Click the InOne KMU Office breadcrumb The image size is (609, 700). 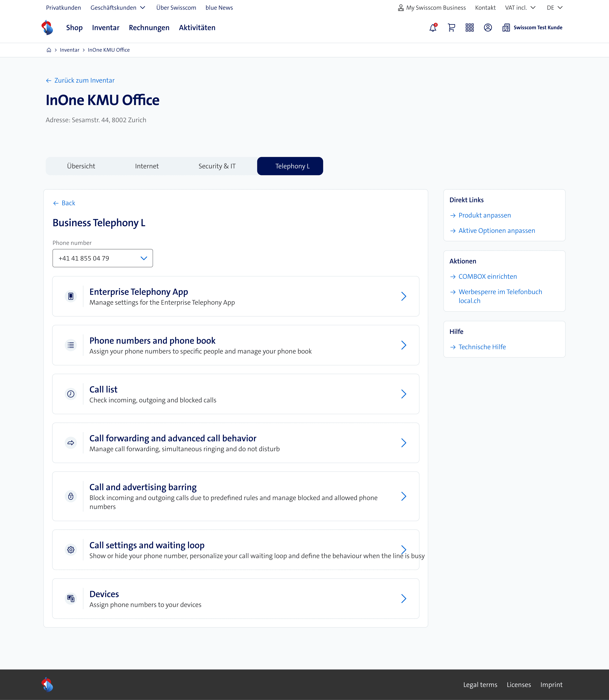(x=109, y=50)
